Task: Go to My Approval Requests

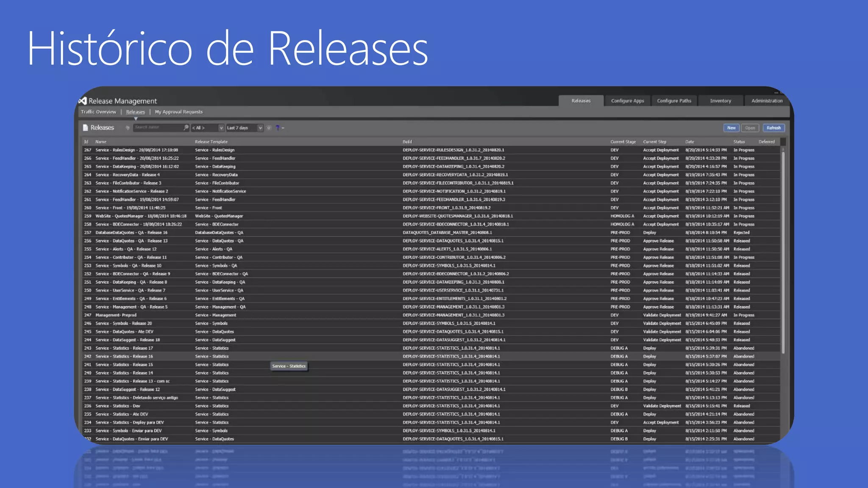Action: 178,112
